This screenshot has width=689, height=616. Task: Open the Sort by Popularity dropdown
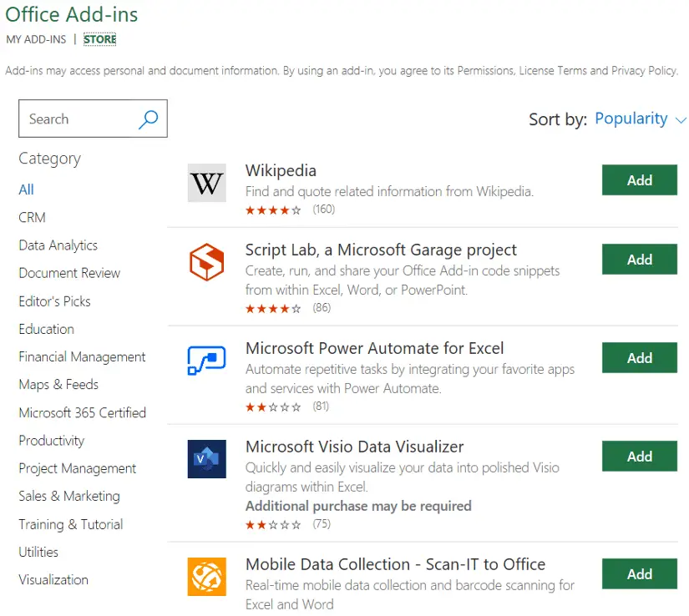click(631, 119)
